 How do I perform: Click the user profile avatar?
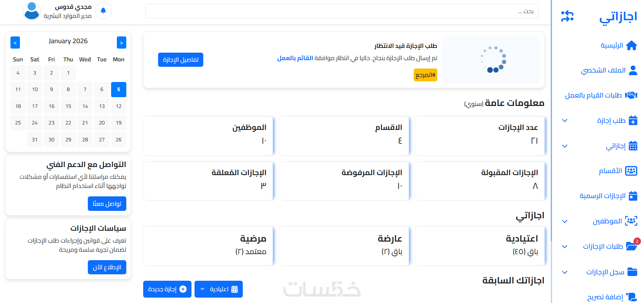pyautogui.click(x=32, y=11)
